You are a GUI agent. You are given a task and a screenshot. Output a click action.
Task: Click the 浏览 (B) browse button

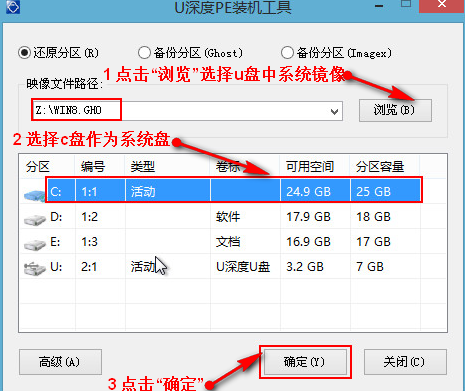pos(395,110)
